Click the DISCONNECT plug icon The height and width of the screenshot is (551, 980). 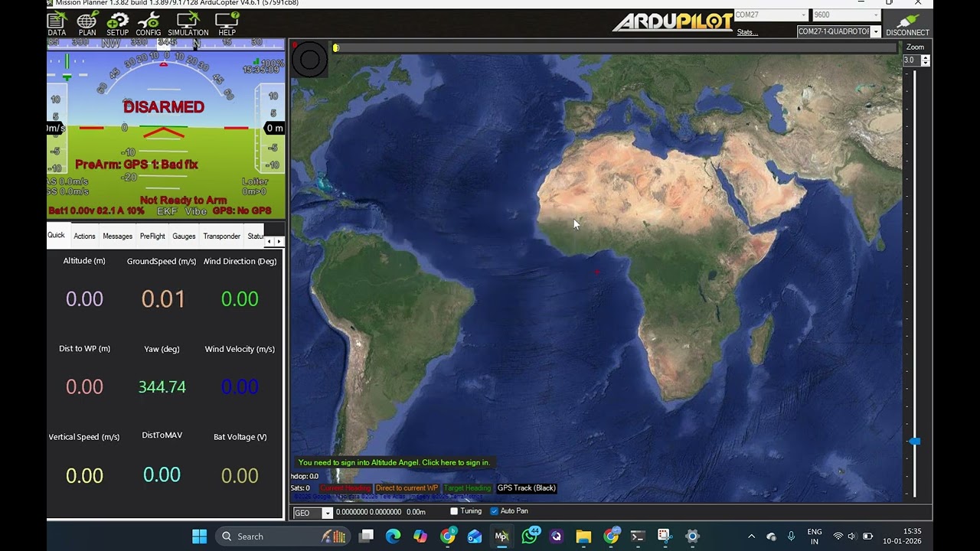907,24
